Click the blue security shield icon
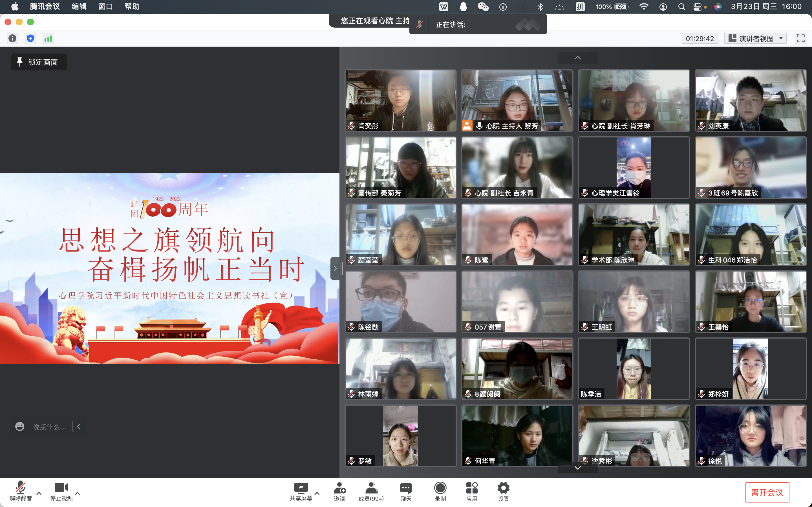Screen dimensions: 812x507 [x=30, y=39]
